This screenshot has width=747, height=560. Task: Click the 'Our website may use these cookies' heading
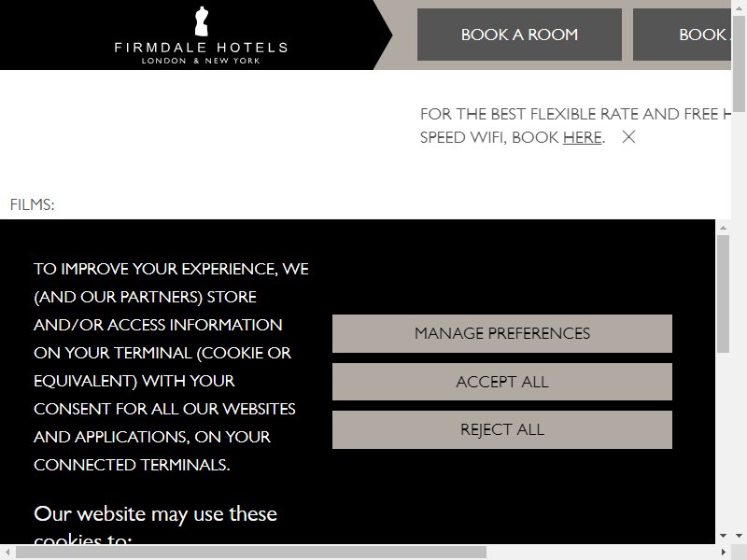coord(155,527)
